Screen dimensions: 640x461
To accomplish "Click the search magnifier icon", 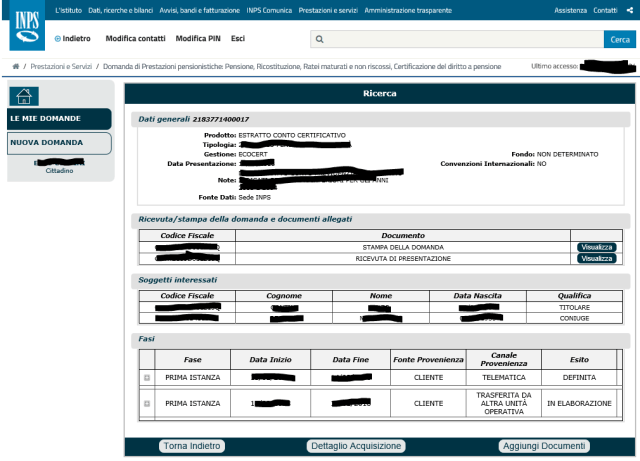I will coord(318,40).
